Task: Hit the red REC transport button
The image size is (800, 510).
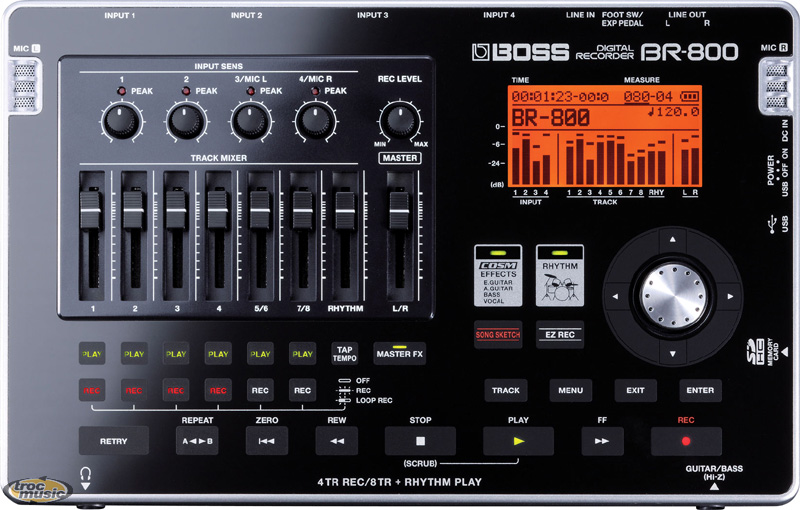Action: click(x=686, y=440)
